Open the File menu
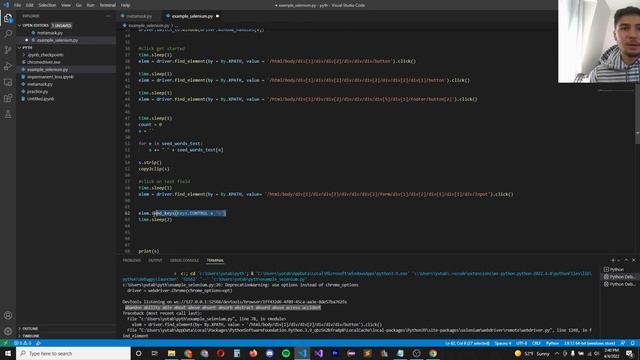 point(18,5)
